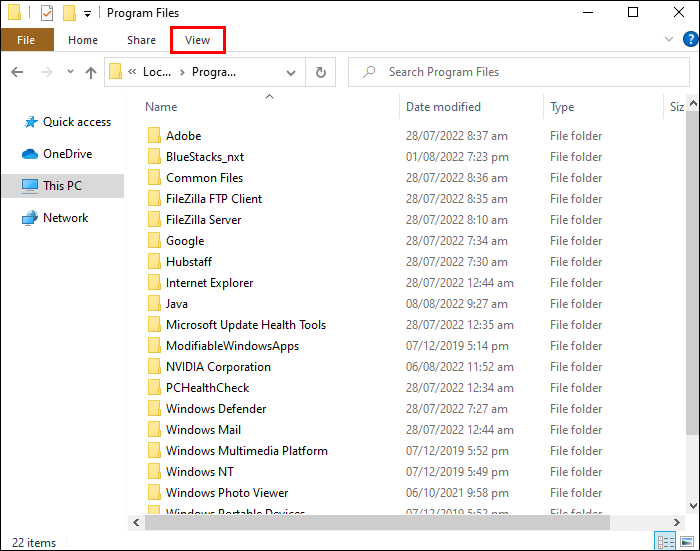Open the recent locations dropdown
700x551 pixels.
click(70, 71)
